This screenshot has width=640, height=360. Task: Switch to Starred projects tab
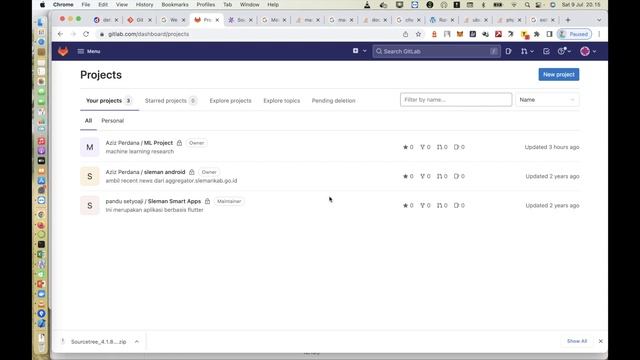click(171, 100)
